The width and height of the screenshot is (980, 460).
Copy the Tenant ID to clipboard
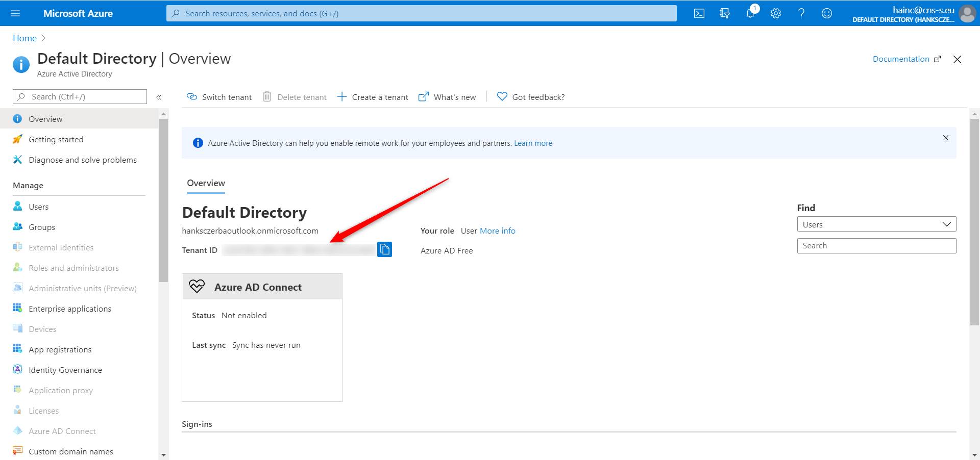pos(384,249)
